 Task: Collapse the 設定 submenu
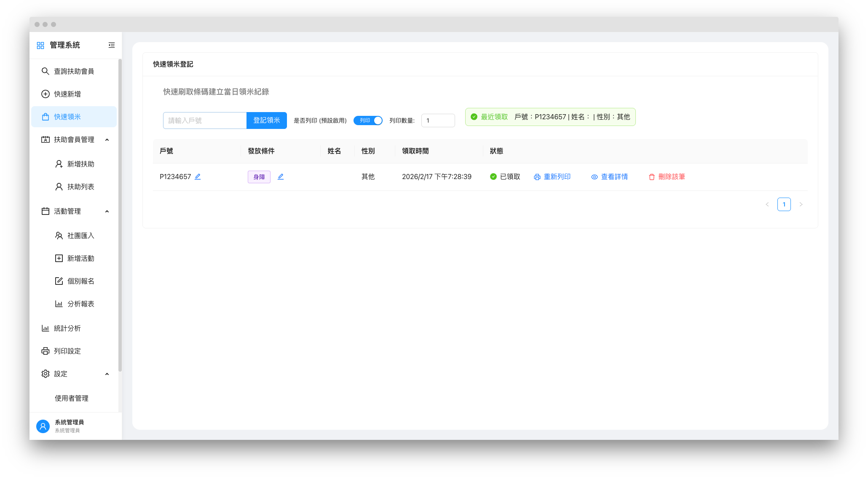coord(107,374)
